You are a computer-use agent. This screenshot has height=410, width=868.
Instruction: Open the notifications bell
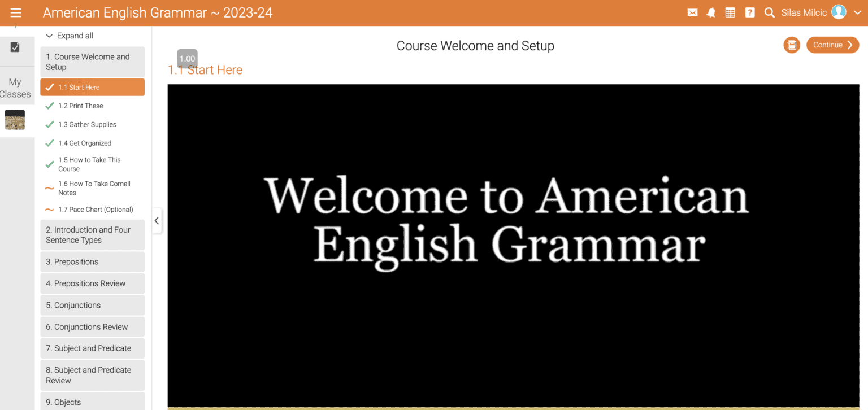711,12
